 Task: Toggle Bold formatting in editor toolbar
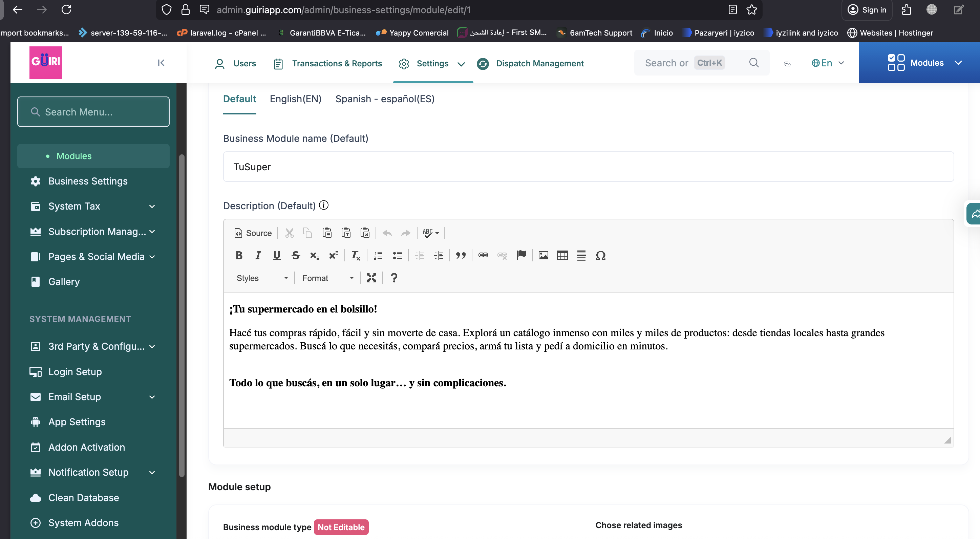(x=239, y=255)
